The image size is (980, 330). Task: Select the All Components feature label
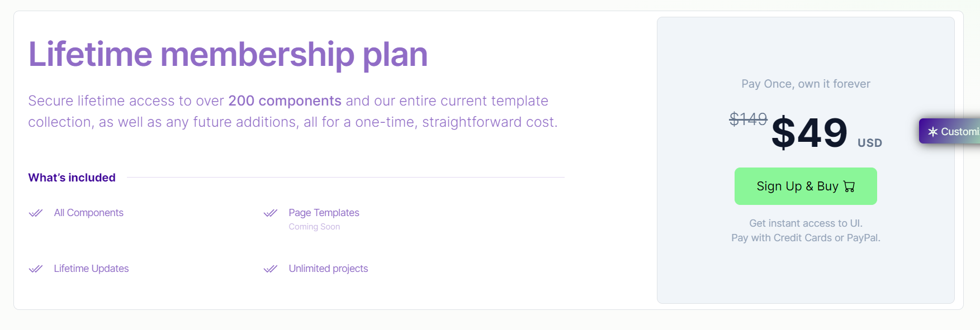coord(88,213)
